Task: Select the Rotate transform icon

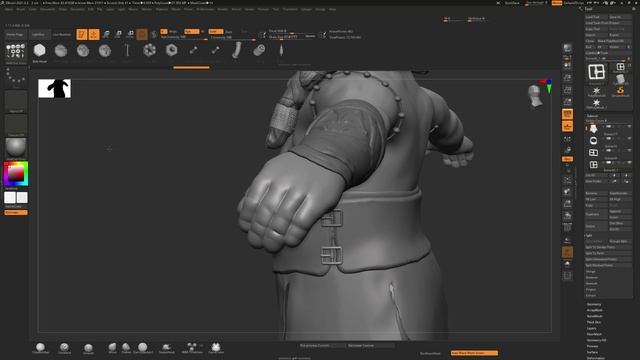Action: pyautogui.click(x=131, y=34)
